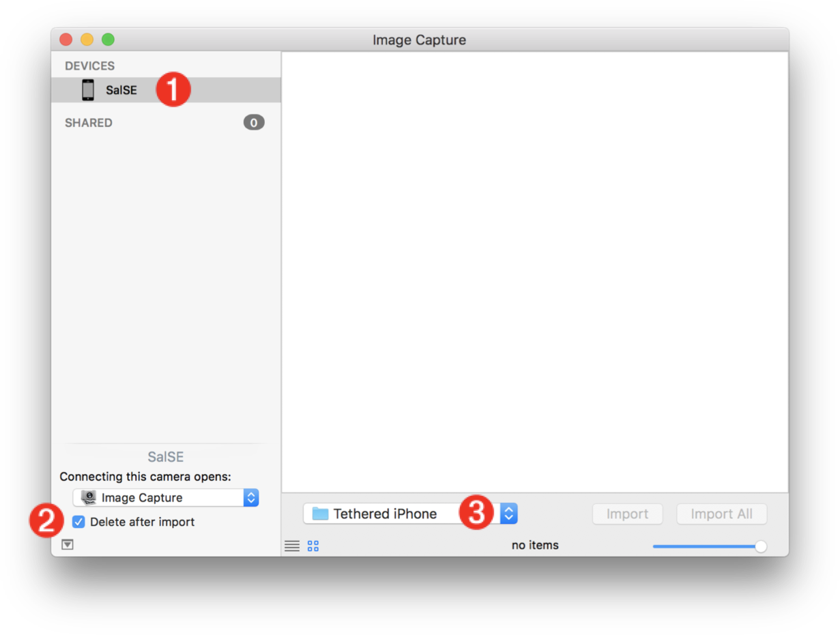Open the Connecting this camera opens dropdown
This screenshot has width=840, height=635.
[166, 498]
